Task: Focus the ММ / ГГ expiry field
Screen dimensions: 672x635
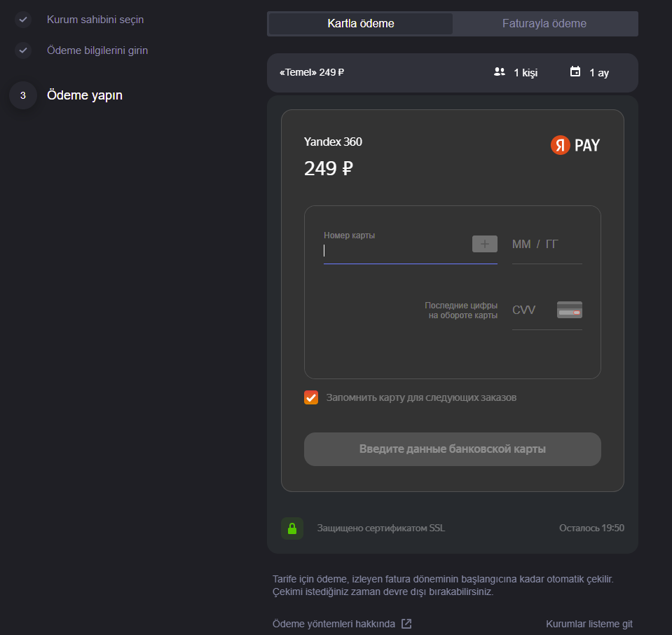Action: [547, 245]
